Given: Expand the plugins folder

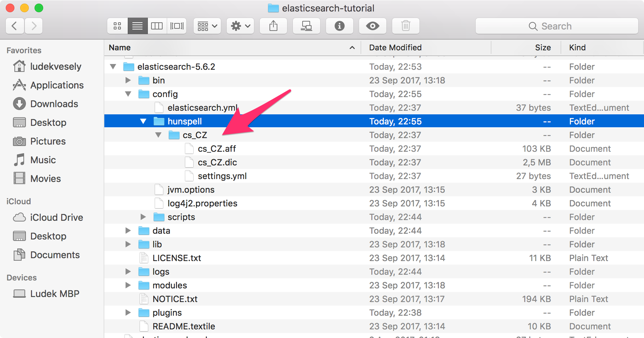Looking at the screenshot, I should (128, 312).
